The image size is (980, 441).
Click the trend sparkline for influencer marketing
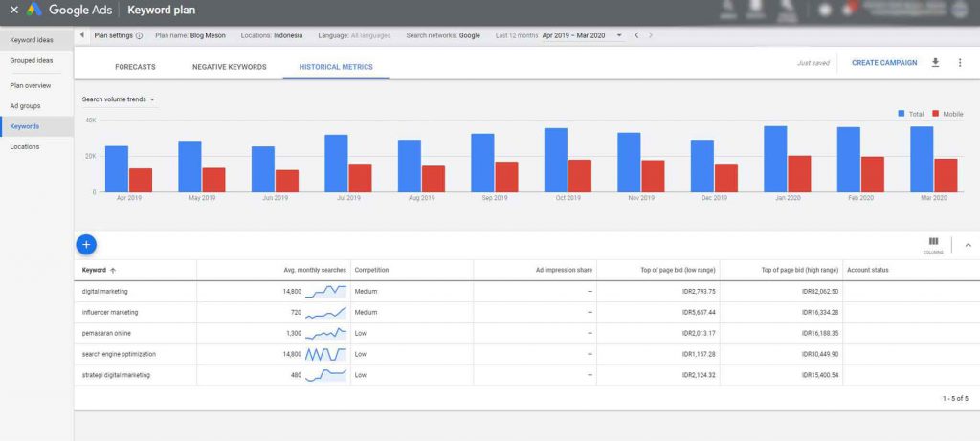325,312
